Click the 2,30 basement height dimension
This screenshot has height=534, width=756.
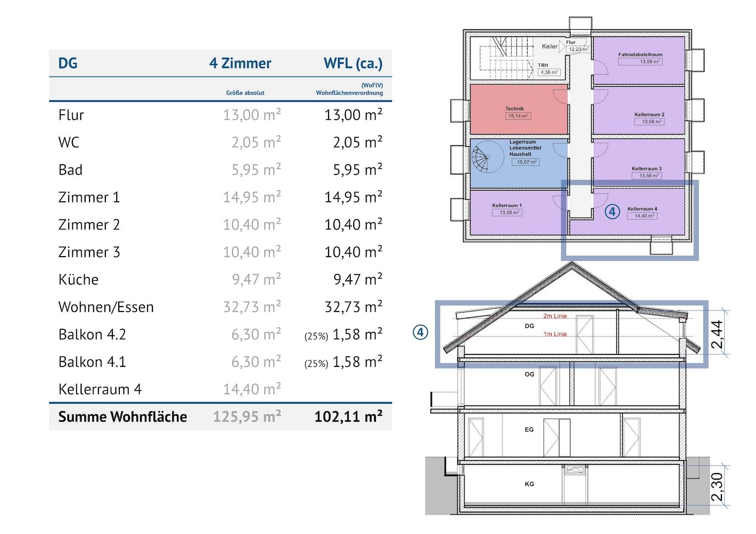[x=716, y=487]
